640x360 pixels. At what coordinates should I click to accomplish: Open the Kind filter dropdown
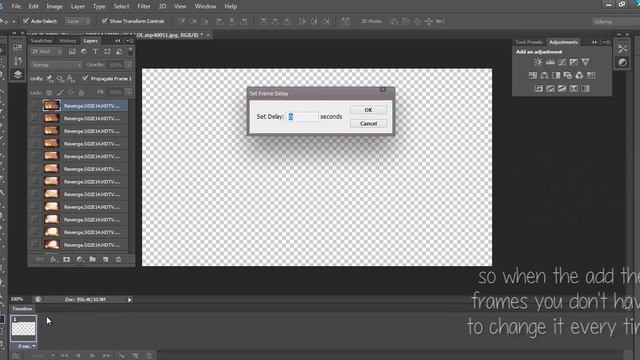point(47,52)
